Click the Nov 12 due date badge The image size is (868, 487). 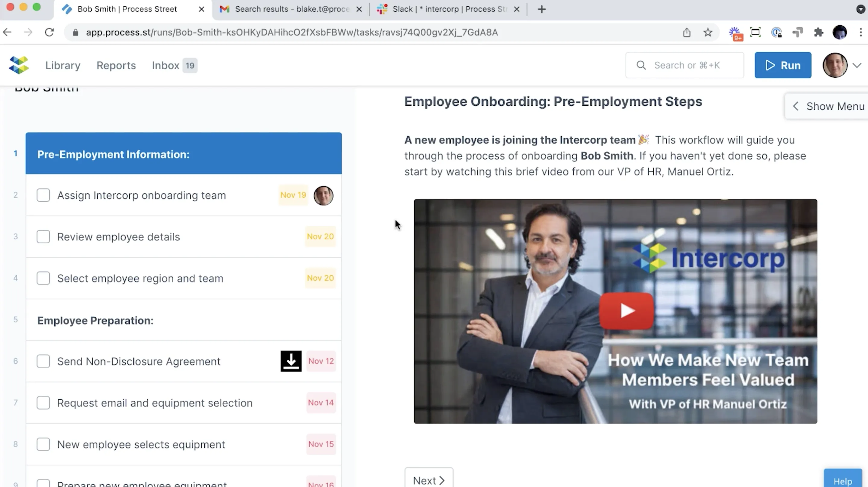[x=321, y=361]
